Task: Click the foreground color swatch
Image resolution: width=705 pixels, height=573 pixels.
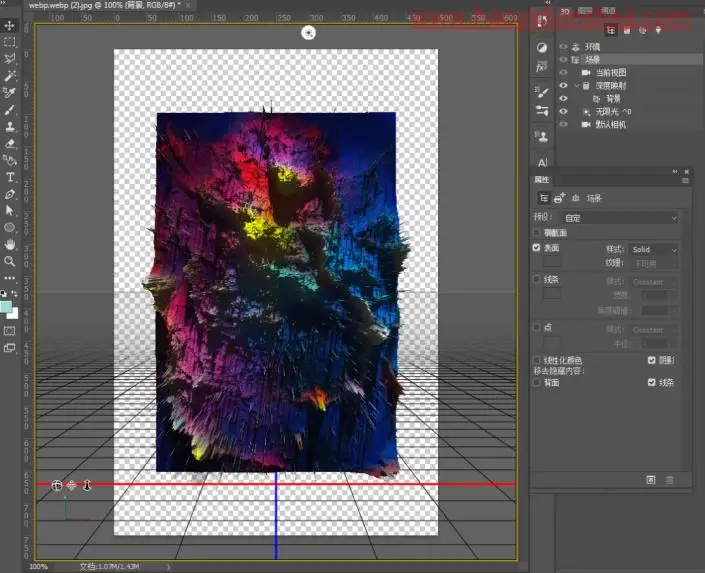Action: [6, 307]
